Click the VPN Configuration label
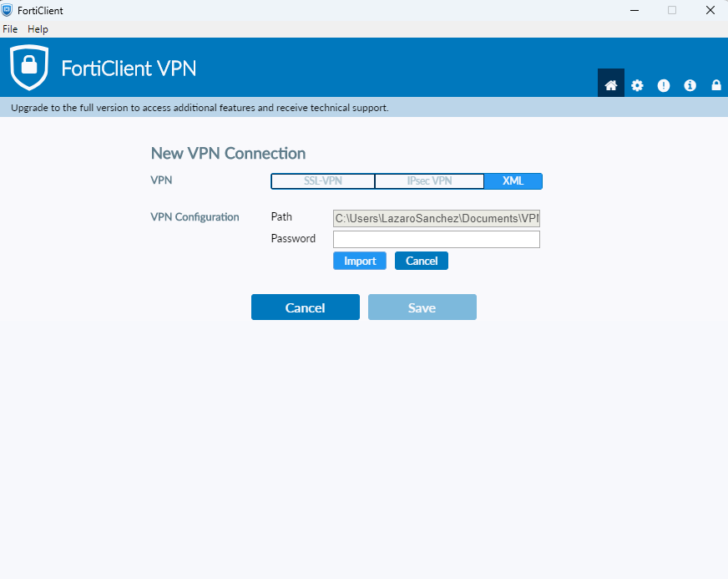 [x=195, y=217]
